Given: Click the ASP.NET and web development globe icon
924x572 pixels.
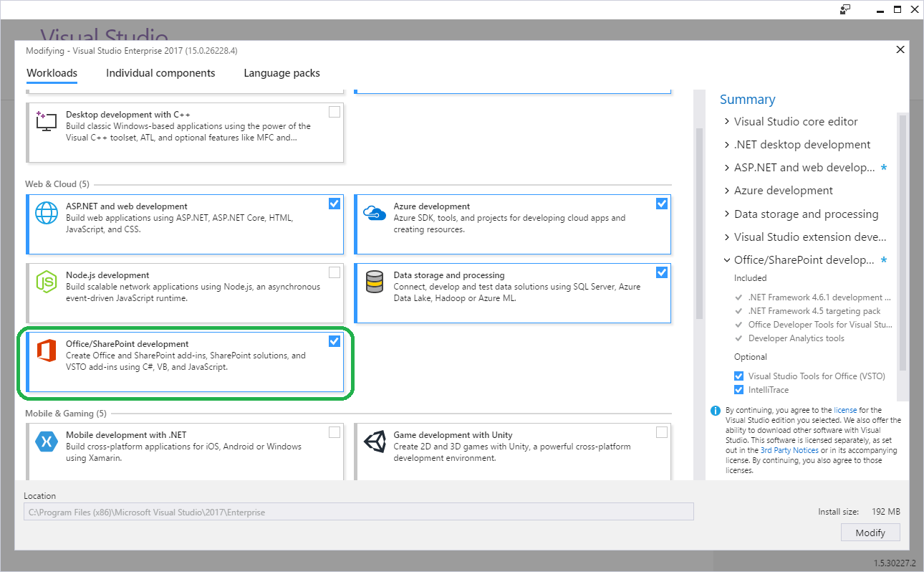Looking at the screenshot, I should click(46, 214).
